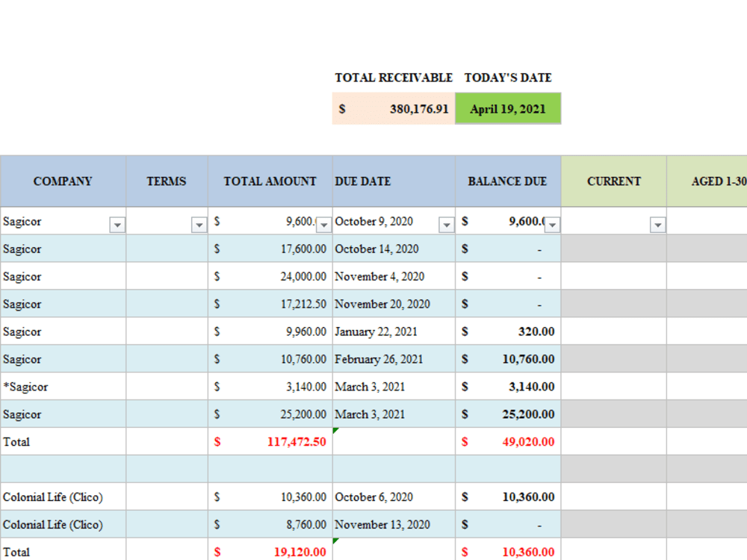The width and height of the screenshot is (747, 560).
Task: Select the red 117,472.50 total amount cell
Action: (x=270, y=441)
